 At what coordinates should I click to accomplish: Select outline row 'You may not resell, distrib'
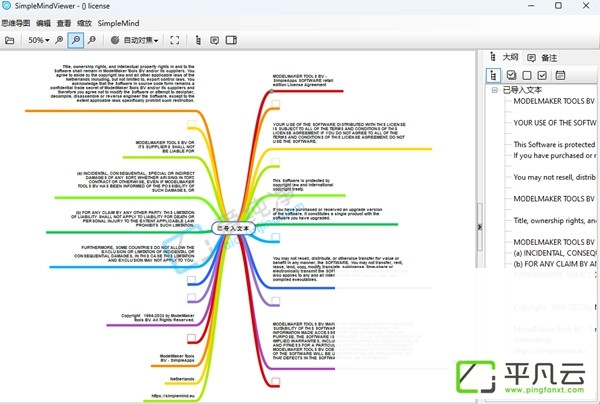coord(554,177)
